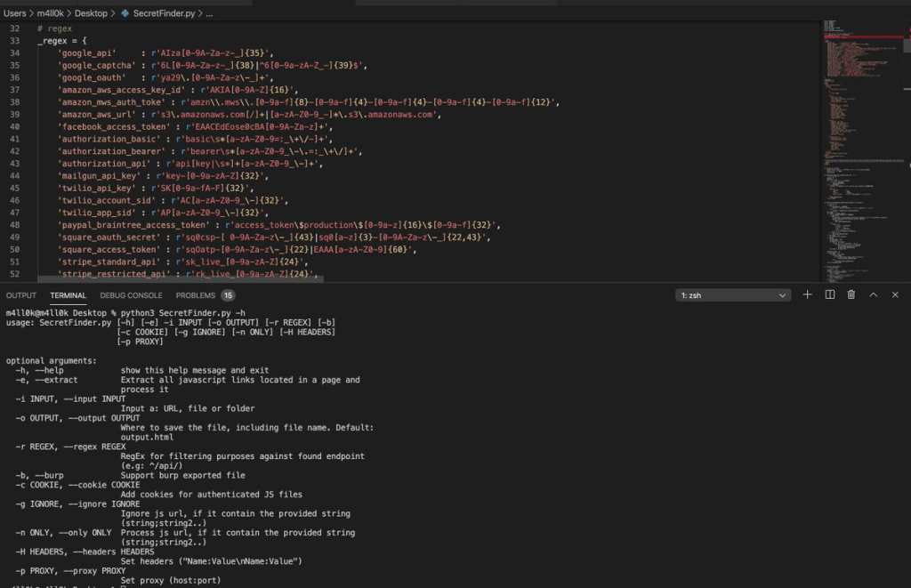
Task: Click the ellipsis icon after SecretFinder.py breadcrumb
Action: (208, 12)
